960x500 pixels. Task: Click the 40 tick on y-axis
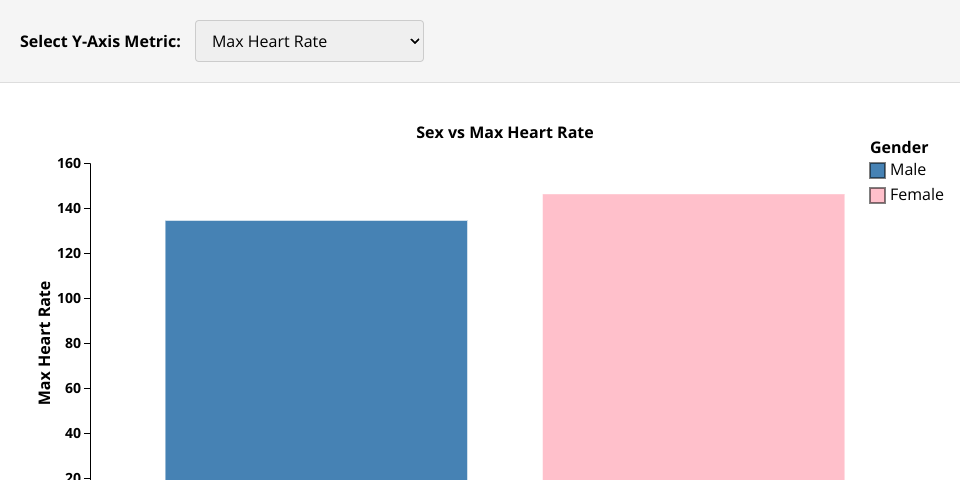[x=73, y=433]
